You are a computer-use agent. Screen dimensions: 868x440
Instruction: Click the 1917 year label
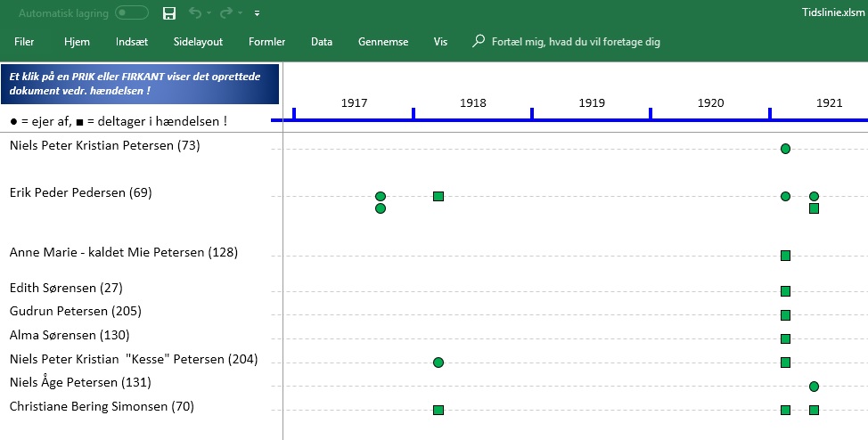(x=355, y=103)
